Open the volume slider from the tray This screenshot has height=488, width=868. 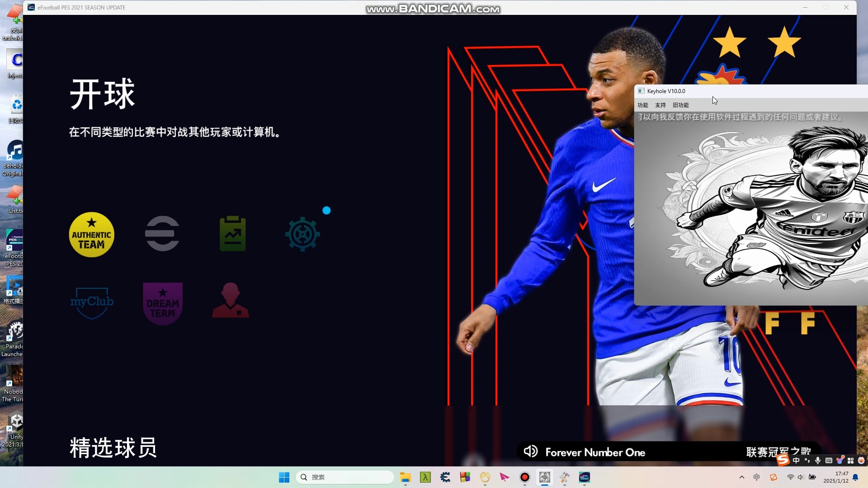[x=801, y=477]
